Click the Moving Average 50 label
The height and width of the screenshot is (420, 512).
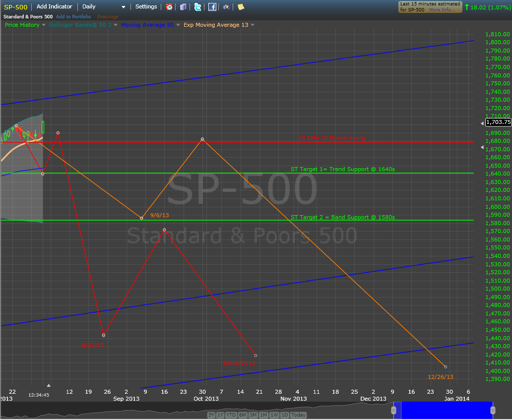click(147, 25)
